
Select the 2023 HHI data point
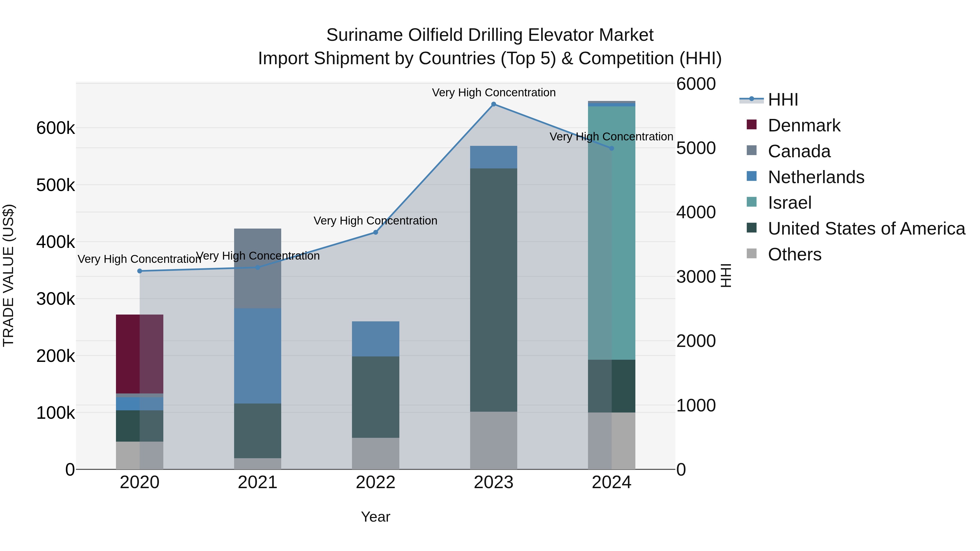(494, 104)
